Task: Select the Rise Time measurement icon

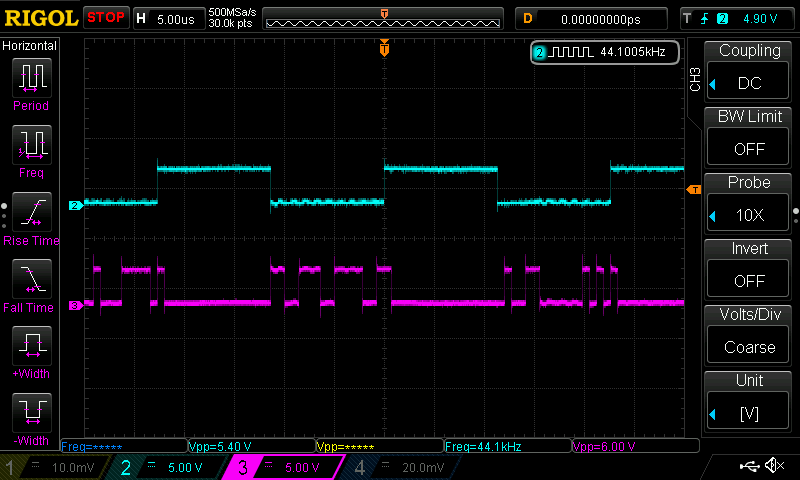Action: [32, 212]
